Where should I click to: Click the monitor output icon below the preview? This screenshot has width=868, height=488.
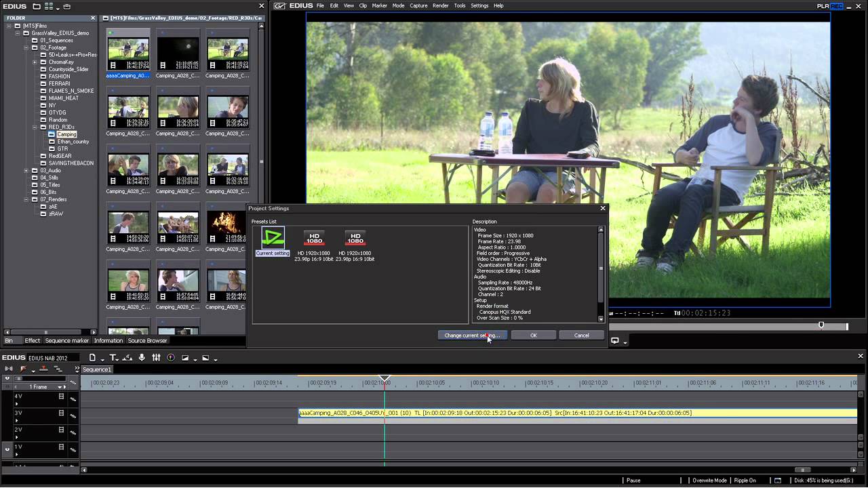(615, 340)
